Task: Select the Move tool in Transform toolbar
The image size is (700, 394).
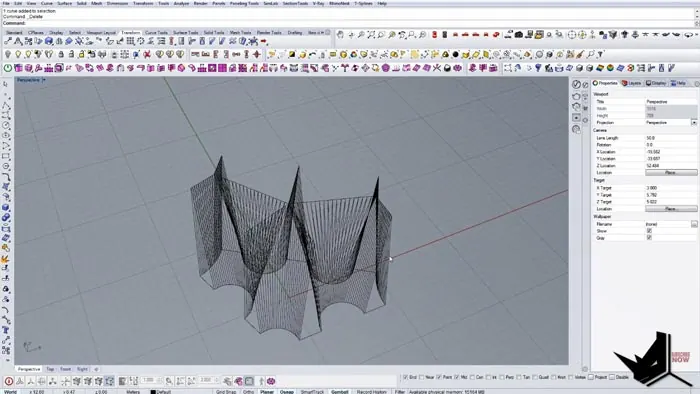Action: pos(8,41)
